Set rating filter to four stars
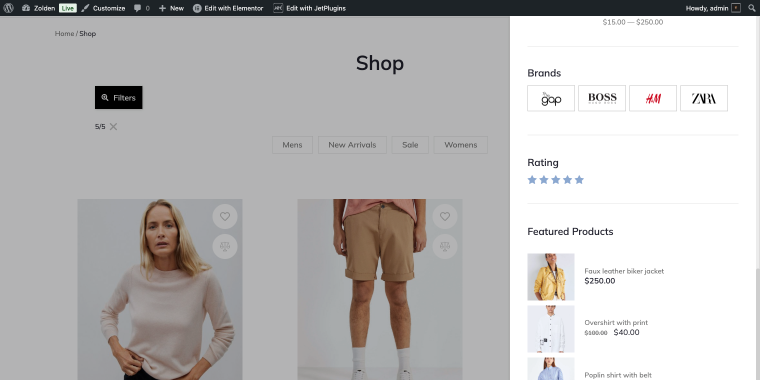760x380 pixels. pyautogui.click(x=568, y=180)
